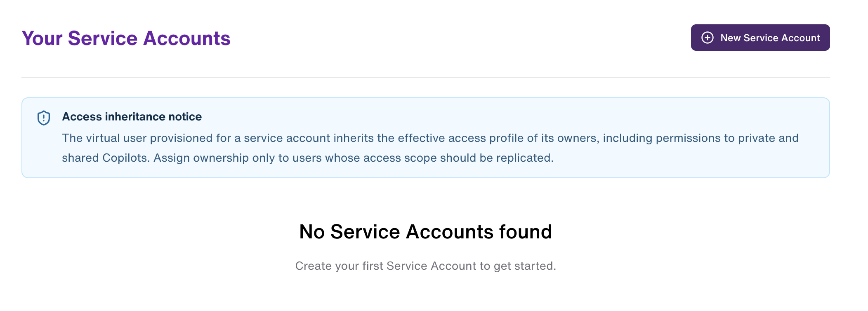
Task: Click the No Service Accounts found heading
Action: coord(425,231)
